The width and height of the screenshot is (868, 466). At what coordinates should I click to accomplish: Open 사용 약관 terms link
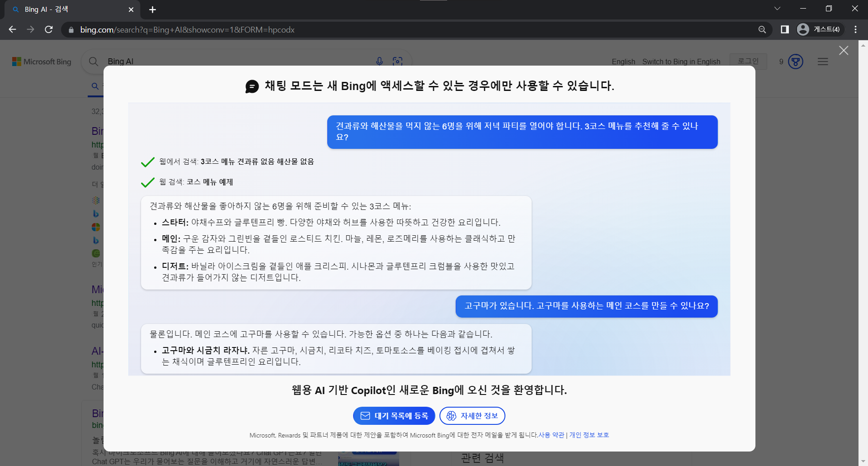point(551,435)
